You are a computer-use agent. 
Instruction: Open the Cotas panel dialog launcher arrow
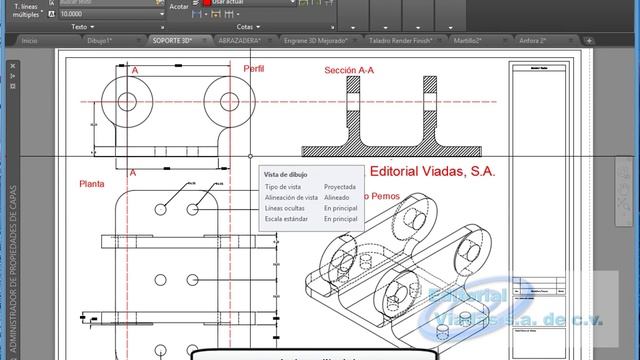[x=332, y=27]
